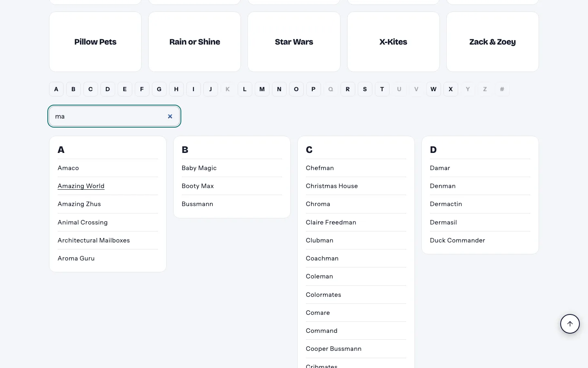Open the Command brand link

click(321, 331)
